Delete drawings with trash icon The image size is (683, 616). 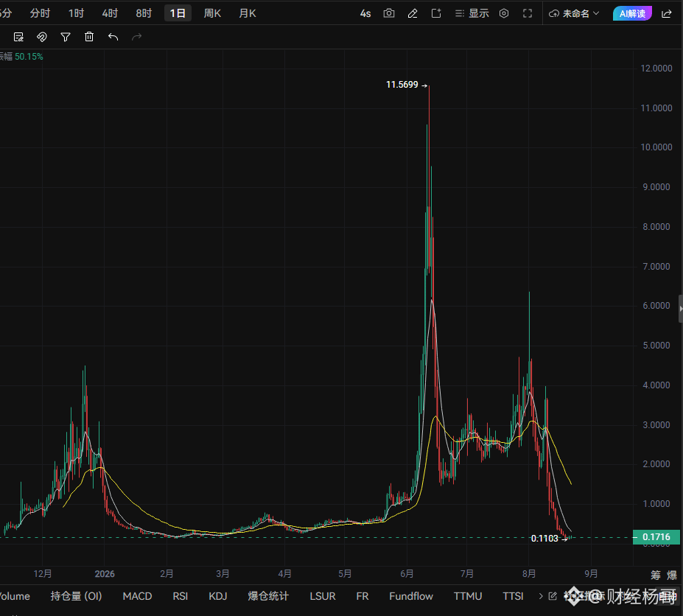89,37
